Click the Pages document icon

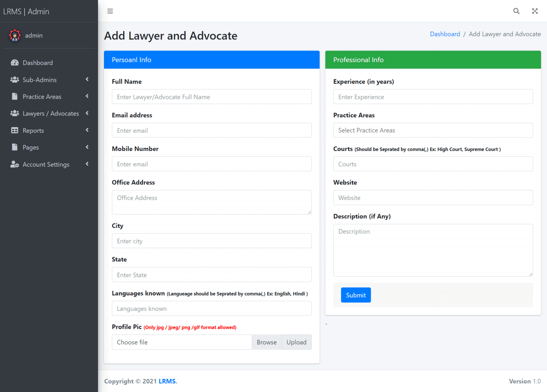pyautogui.click(x=15, y=147)
